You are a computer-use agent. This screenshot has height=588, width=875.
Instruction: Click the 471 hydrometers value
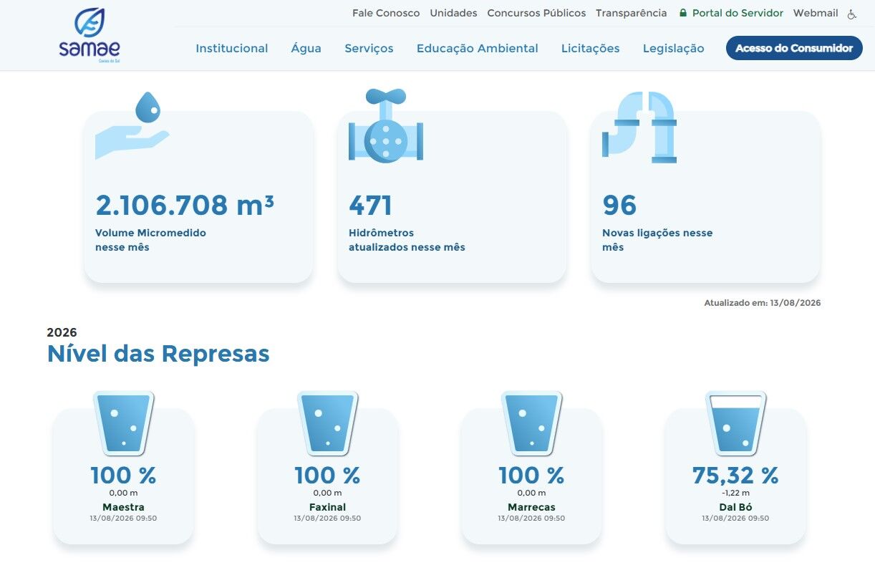click(371, 206)
